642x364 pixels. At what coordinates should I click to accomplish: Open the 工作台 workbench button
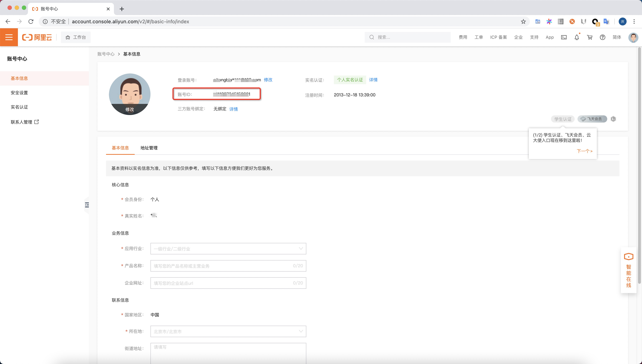click(76, 37)
